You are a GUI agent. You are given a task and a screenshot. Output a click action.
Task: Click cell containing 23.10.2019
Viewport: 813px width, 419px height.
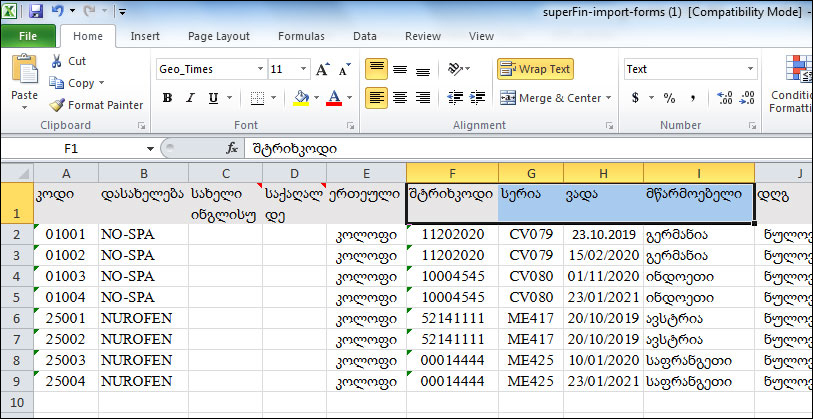point(604,234)
